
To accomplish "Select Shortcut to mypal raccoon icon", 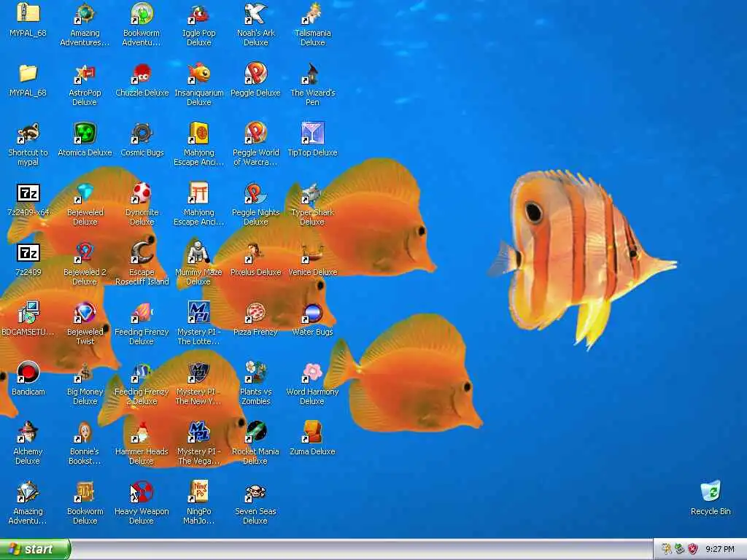I will tap(28, 133).
